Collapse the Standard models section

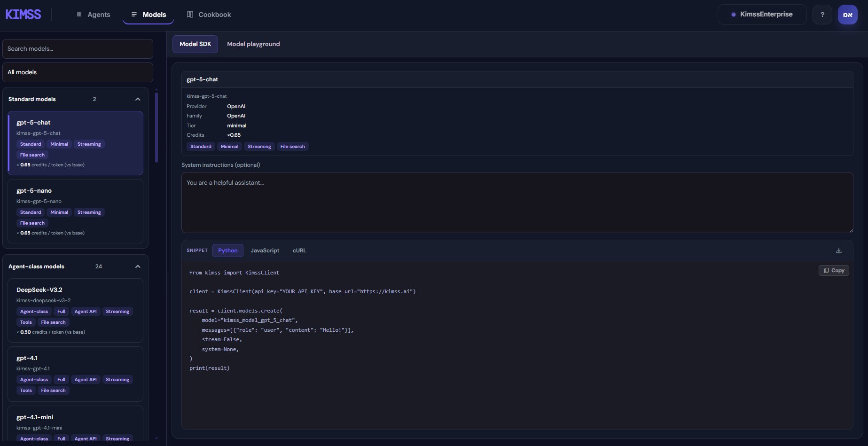[138, 99]
